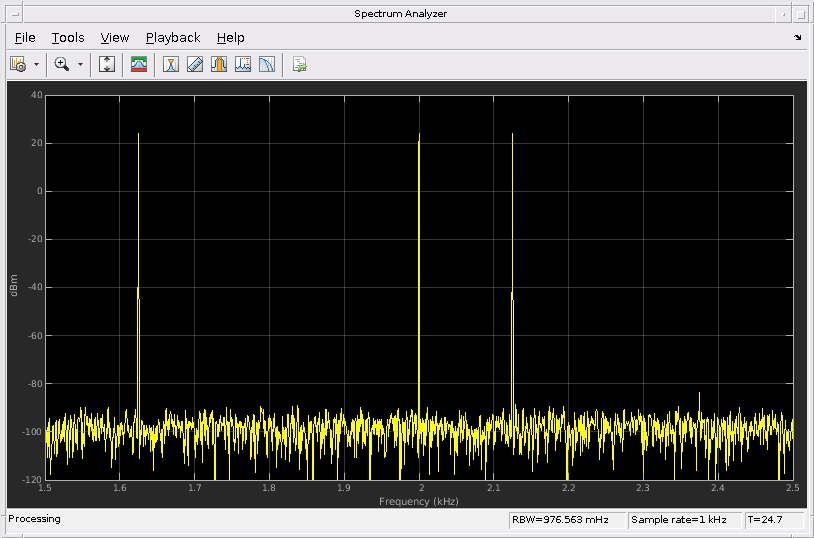Toggle the Distortion Measurements icon

(x=242, y=64)
